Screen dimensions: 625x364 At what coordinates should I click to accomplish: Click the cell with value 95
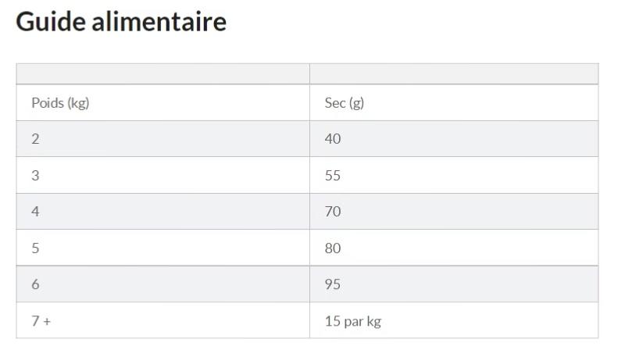333,284
